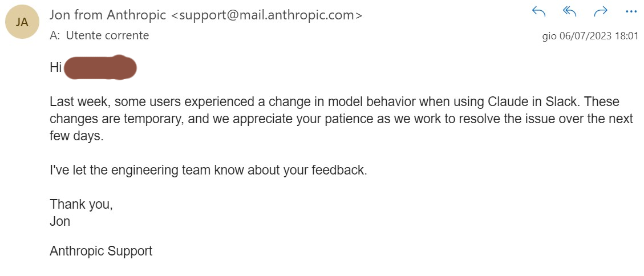Image resolution: width=644 pixels, height=276 pixels.
Task: Click the JA sender avatar circle
Action: pos(22,22)
